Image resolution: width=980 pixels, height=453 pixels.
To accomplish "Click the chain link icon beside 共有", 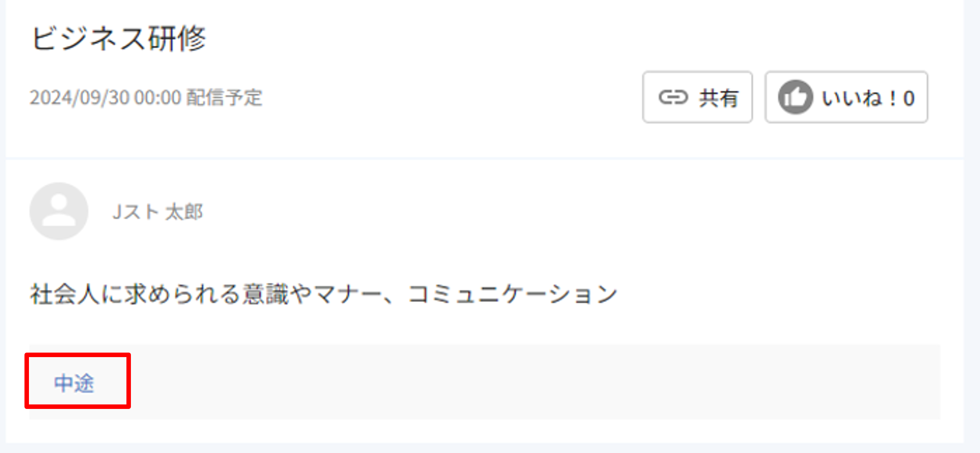I will [x=673, y=97].
